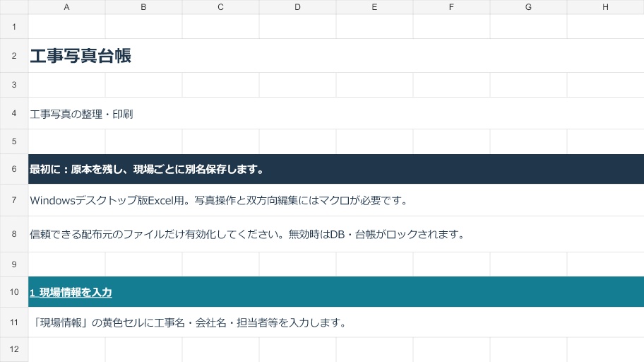This screenshot has width=644, height=362.
Task: Select column C header
Action: [x=220, y=7]
